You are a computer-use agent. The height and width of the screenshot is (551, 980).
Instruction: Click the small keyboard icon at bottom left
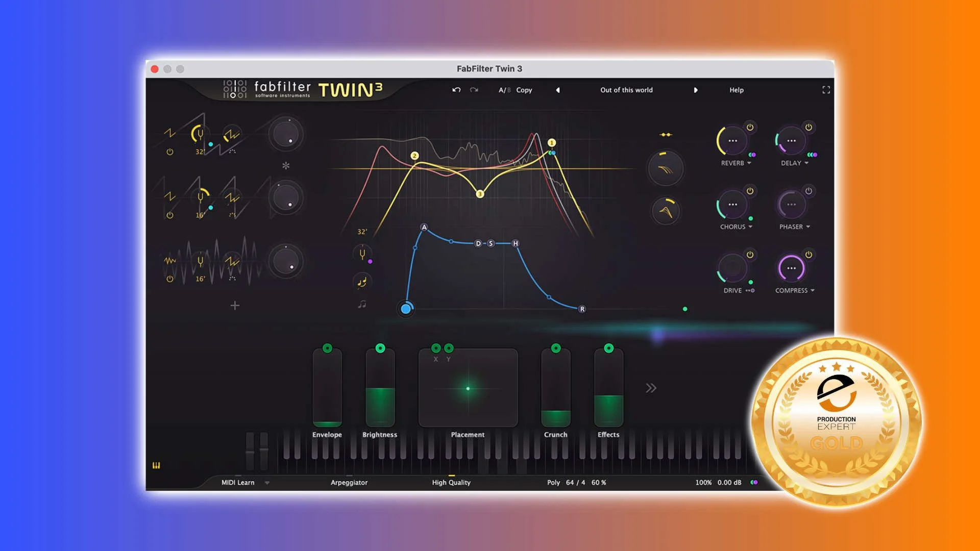157,466
